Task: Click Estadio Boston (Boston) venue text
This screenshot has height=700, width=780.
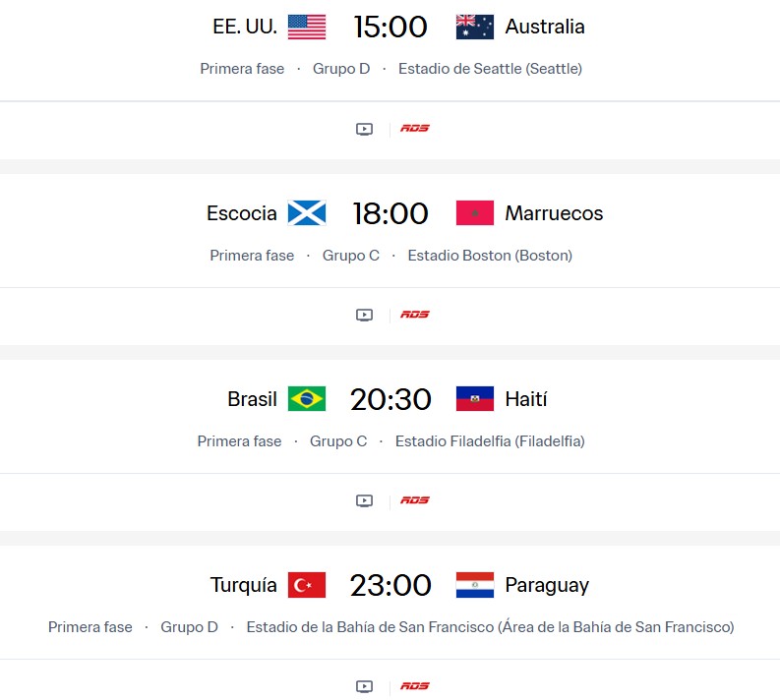Action: [490, 256]
